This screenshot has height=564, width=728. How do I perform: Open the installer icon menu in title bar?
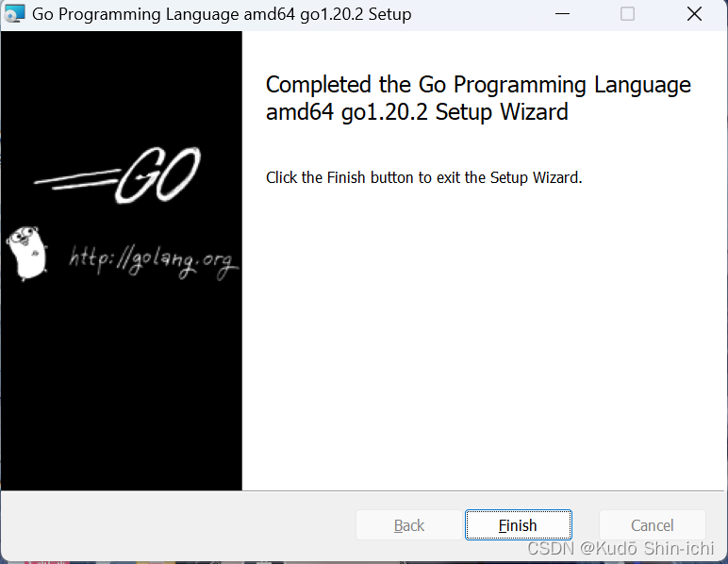tap(14, 14)
